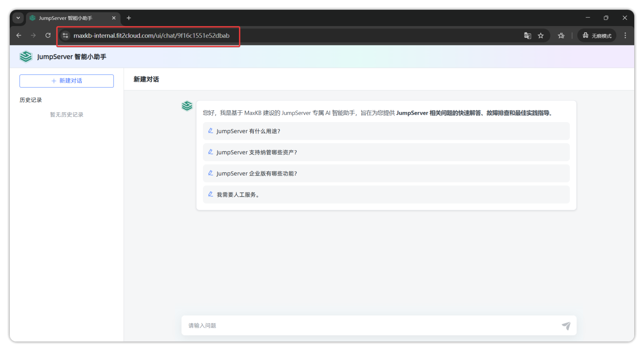Open Chrome three-dot menu
644x348 pixels.
[625, 35]
